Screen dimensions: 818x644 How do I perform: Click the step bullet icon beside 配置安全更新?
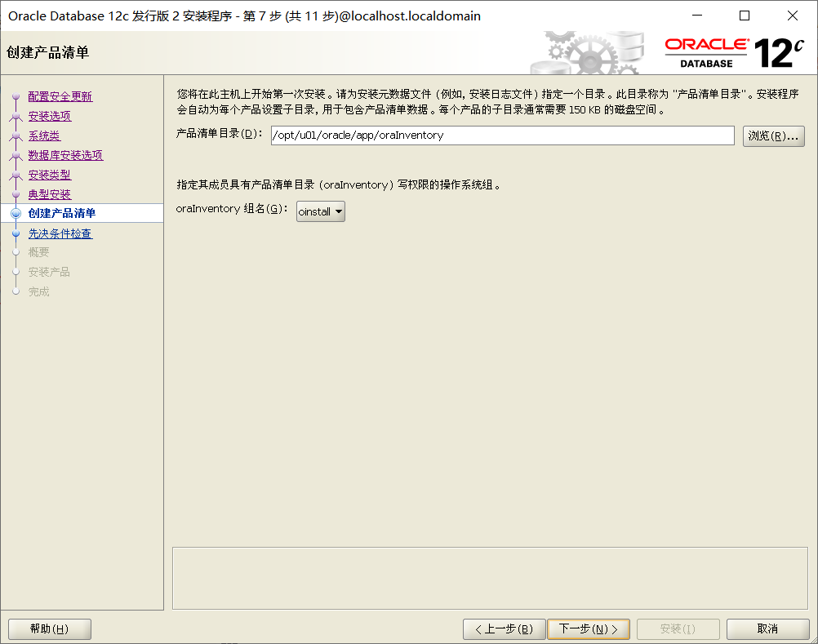pos(16,96)
